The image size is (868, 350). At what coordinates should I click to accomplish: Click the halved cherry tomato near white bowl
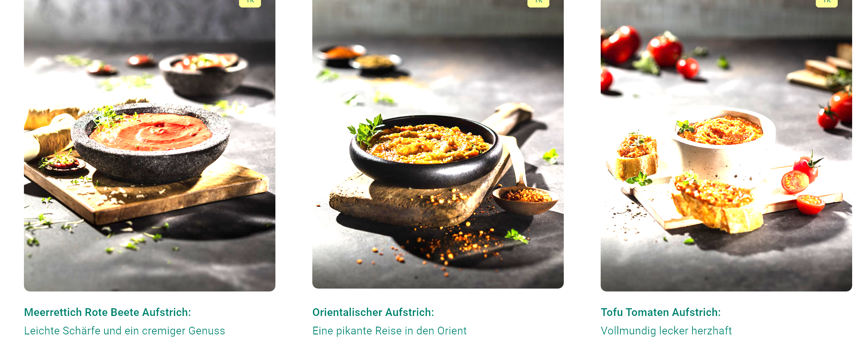click(x=795, y=182)
